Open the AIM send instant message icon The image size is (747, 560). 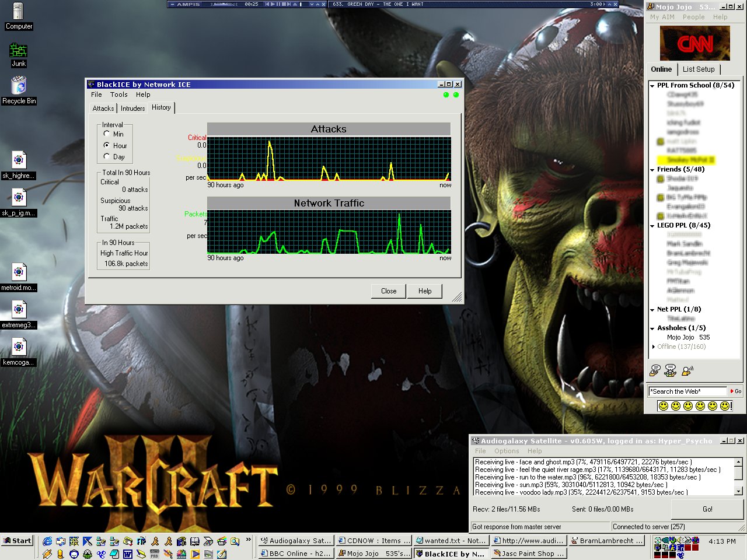pyautogui.click(x=655, y=370)
